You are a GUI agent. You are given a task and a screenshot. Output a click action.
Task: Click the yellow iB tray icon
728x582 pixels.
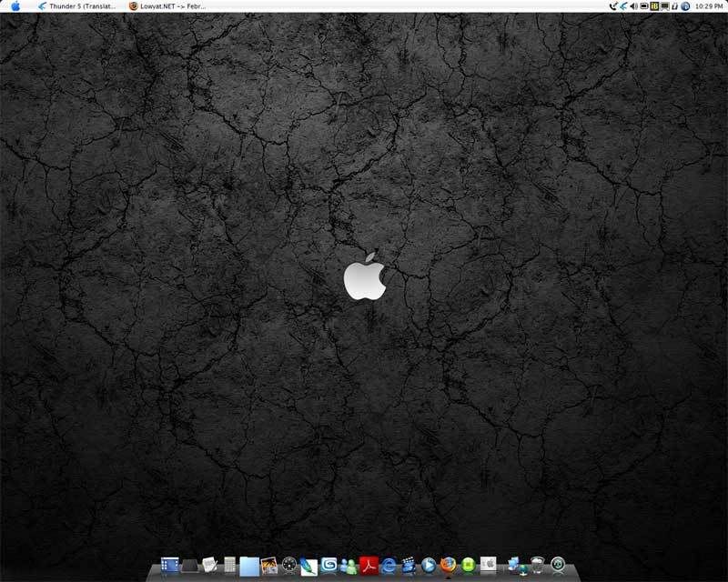pos(654,5)
